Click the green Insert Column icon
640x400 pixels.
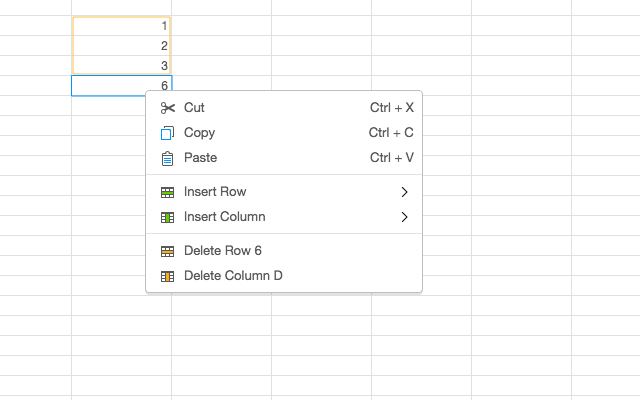coord(167,217)
